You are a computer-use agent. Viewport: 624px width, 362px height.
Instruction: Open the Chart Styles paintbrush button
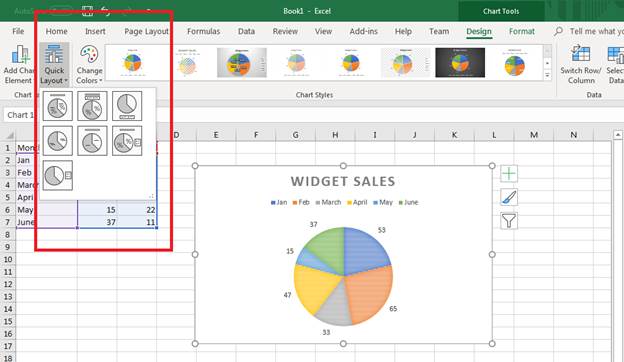coord(509,197)
